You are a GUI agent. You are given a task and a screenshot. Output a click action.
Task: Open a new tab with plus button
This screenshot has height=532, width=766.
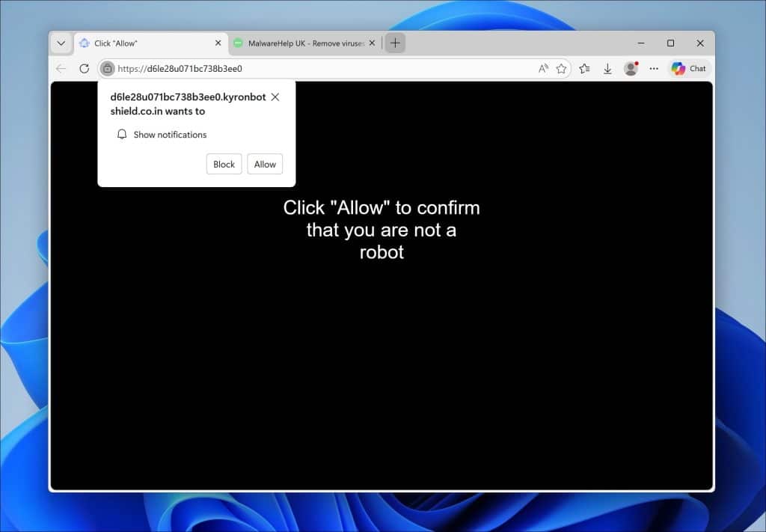click(x=395, y=43)
